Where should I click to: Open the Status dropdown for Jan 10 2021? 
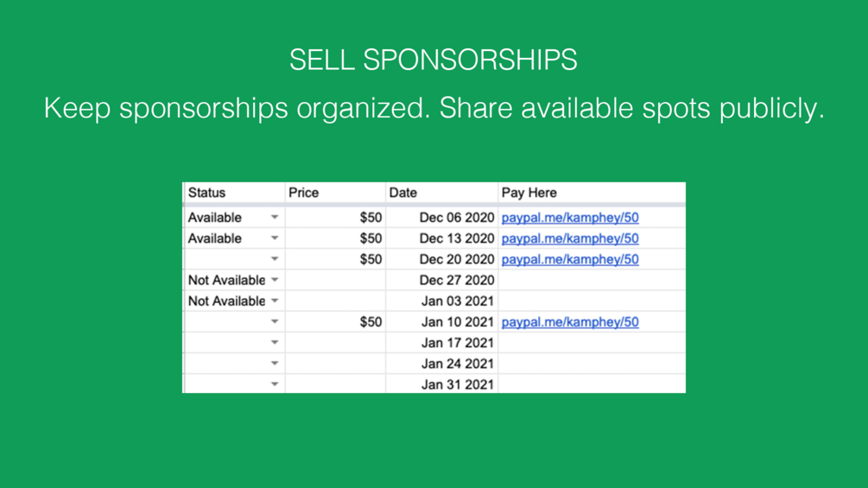pos(275,322)
